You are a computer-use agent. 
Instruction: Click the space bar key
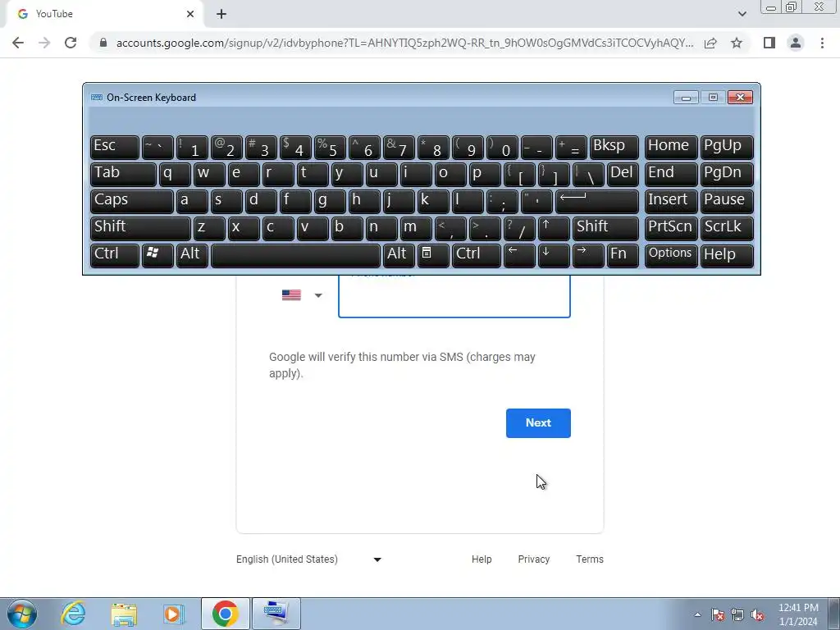[295, 254]
